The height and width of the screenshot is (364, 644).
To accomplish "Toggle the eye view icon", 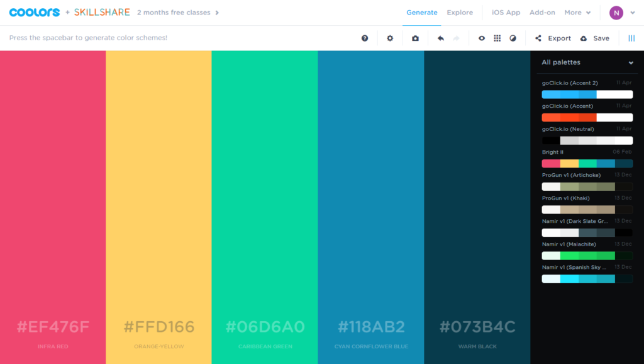I will (482, 38).
